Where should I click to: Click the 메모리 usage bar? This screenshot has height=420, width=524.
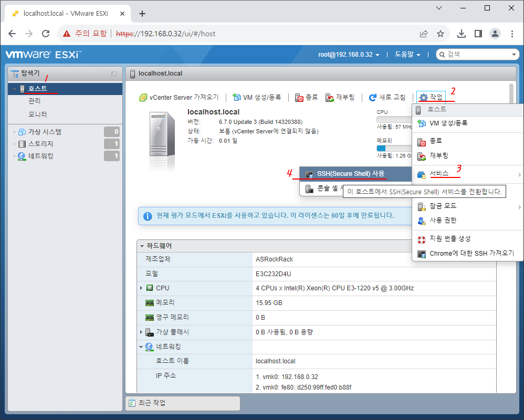pyautogui.click(x=394, y=149)
